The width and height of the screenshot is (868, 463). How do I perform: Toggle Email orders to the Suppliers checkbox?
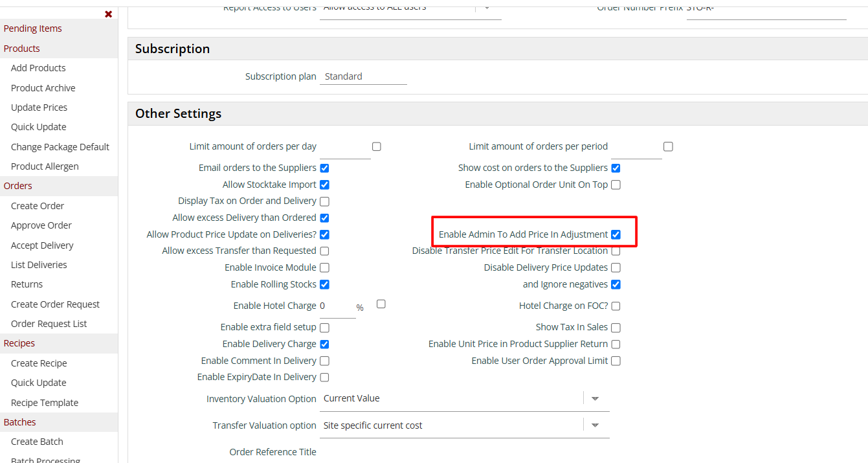point(324,168)
